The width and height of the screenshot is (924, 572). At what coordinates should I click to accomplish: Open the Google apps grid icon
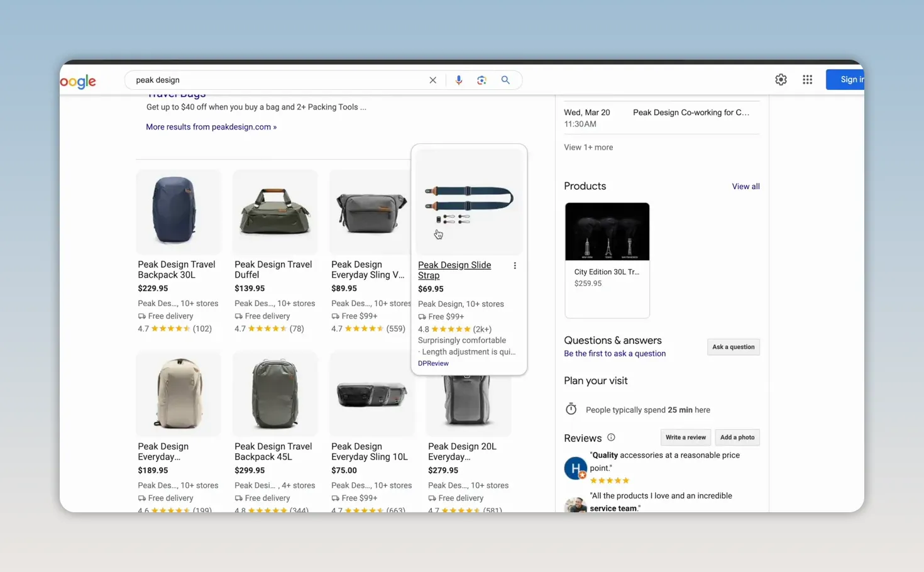(807, 80)
